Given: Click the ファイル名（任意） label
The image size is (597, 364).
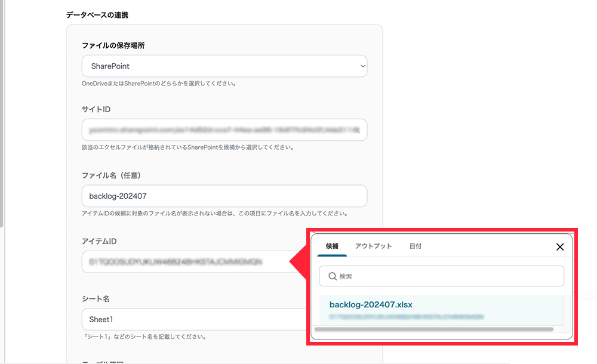Looking at the screenshot, I should click(111, 175).
